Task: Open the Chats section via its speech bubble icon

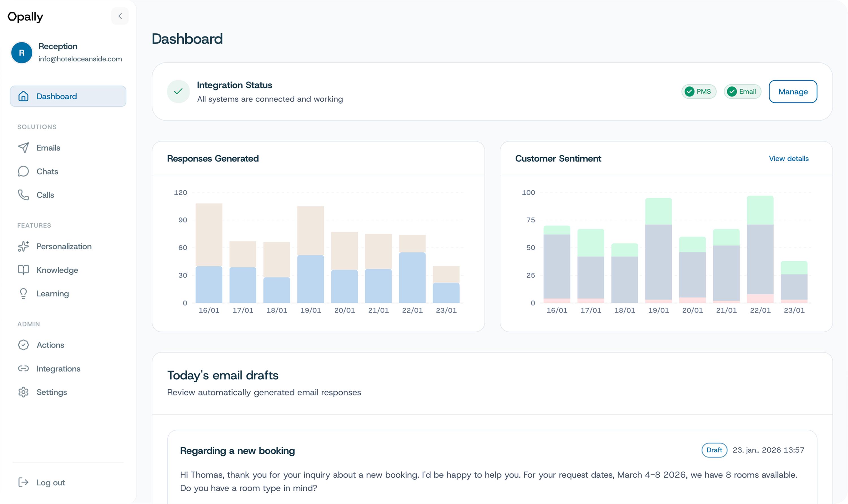Action: click(23, 171)
